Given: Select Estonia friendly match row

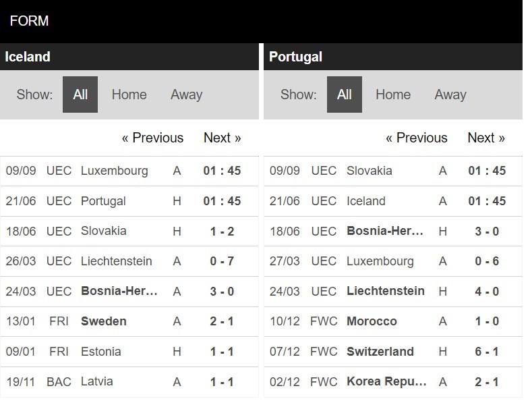Looking at the screenshot, I should click(100, 352).
